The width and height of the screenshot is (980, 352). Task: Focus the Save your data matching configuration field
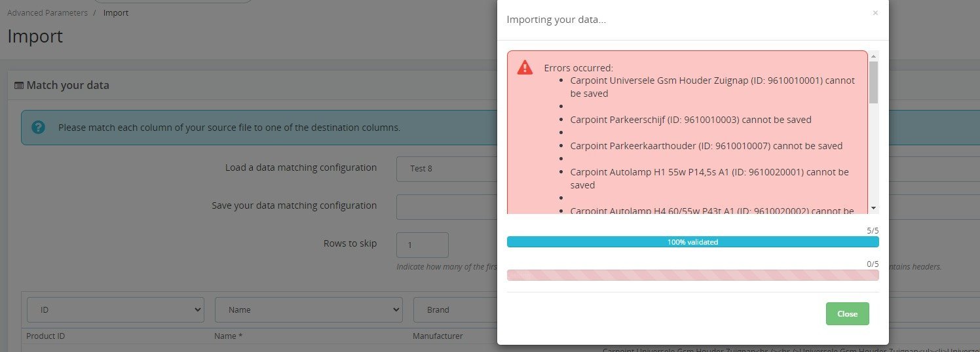(x=447, y=206)
